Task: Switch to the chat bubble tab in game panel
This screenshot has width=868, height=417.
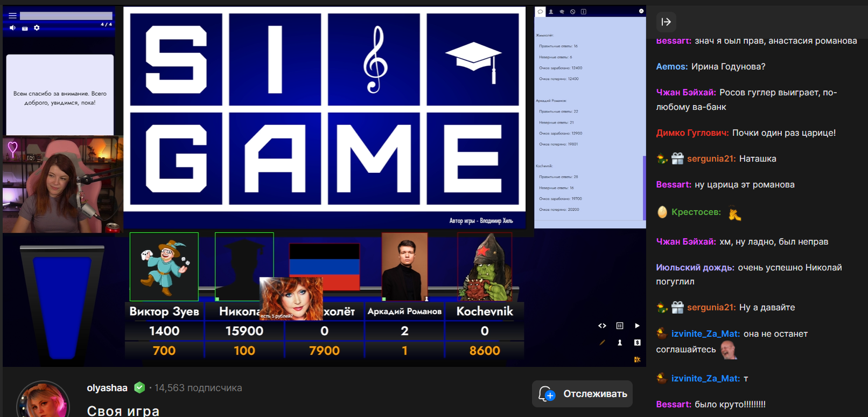Action: coord(540,11)
